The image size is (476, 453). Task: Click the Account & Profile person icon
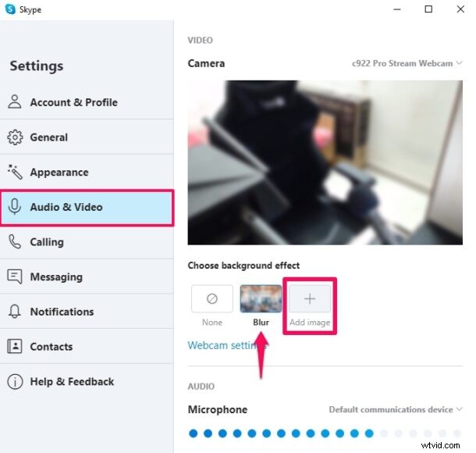click(15, 102)
